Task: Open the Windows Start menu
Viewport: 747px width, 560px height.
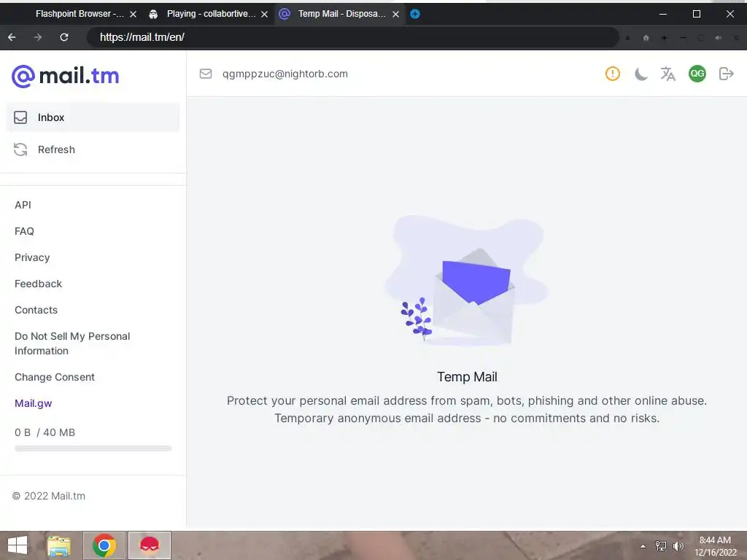Action: click(x=18, y=545)
